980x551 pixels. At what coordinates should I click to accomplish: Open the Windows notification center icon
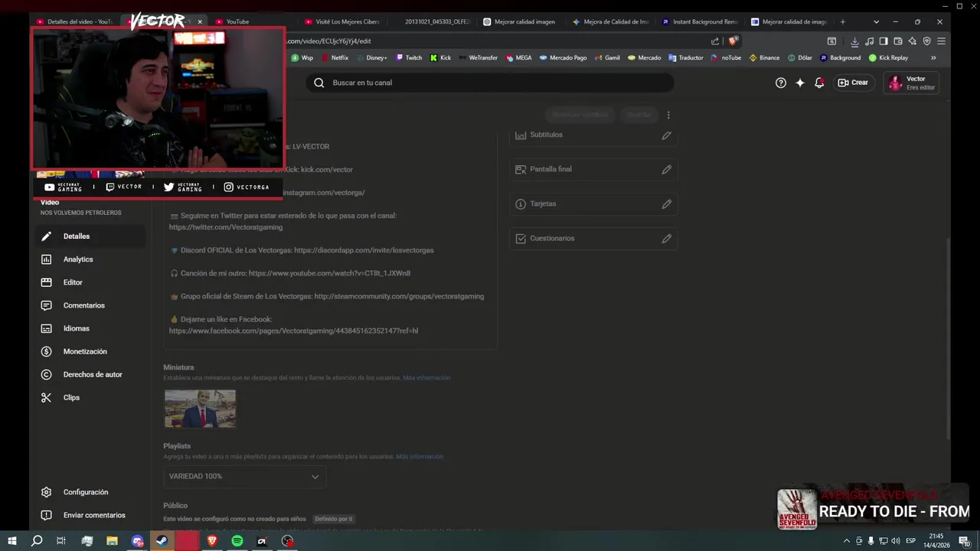coord(964,541)
